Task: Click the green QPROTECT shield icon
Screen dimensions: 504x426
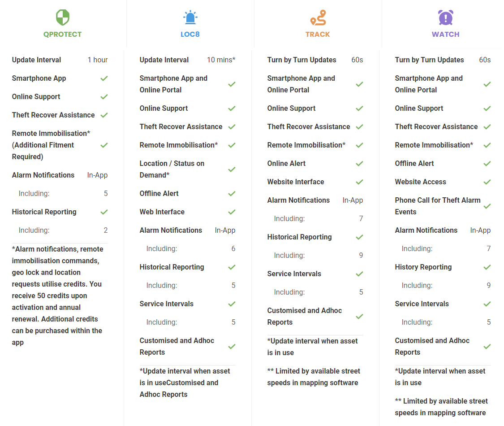Action: [62, 18]
